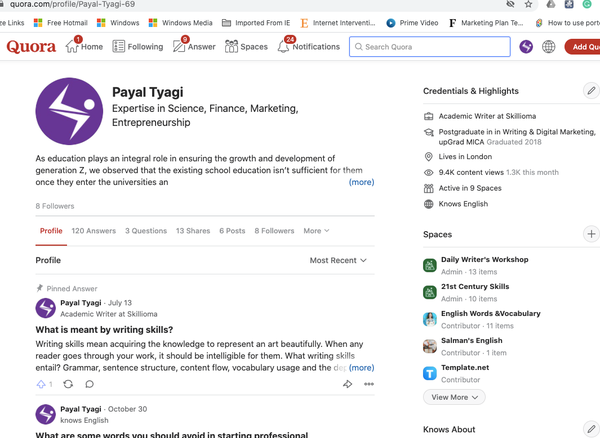Comment on the writing skills answer
The image size is (600, 438).
tap(90, 384)
